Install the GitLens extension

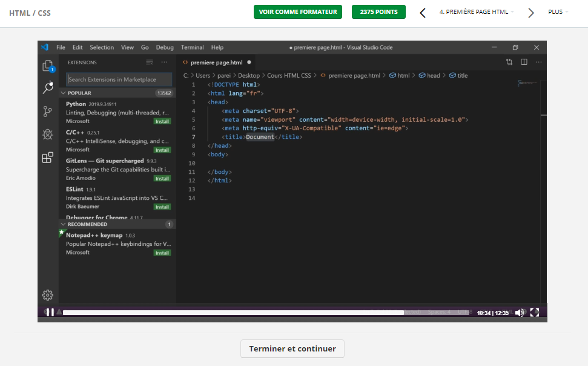coord(162,178)
